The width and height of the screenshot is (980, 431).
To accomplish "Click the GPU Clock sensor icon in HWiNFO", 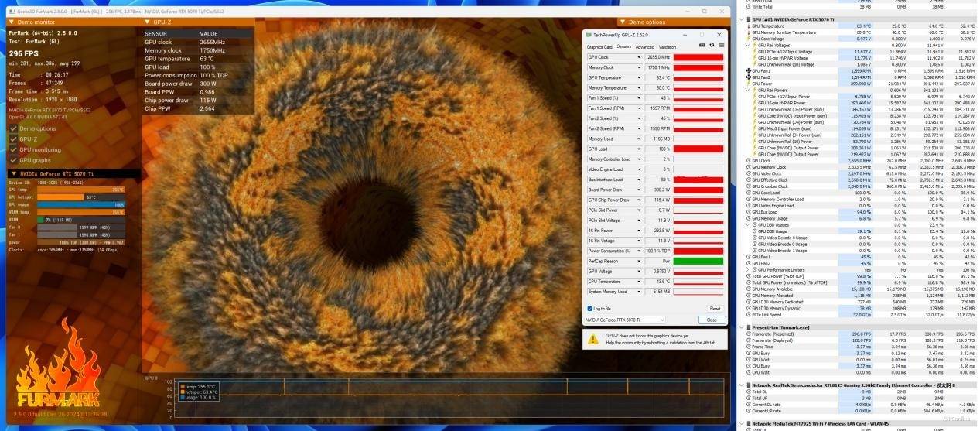I will click(749, 160).
